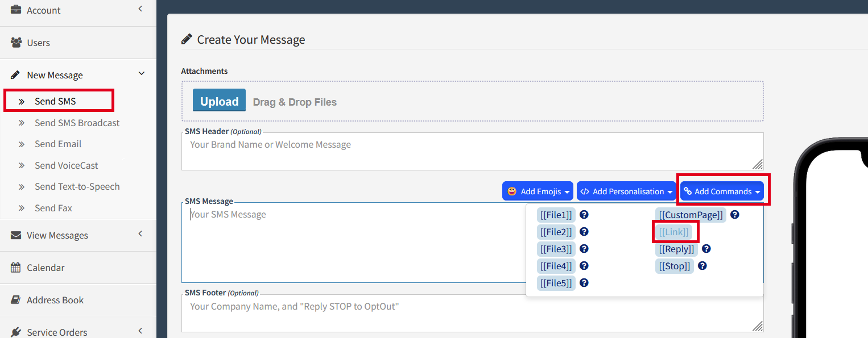Image resolution: width=868 pixels, height=338 pixels.
Task: Click the Address Book icon in the sidebar
Action: [x=14, y=300]
